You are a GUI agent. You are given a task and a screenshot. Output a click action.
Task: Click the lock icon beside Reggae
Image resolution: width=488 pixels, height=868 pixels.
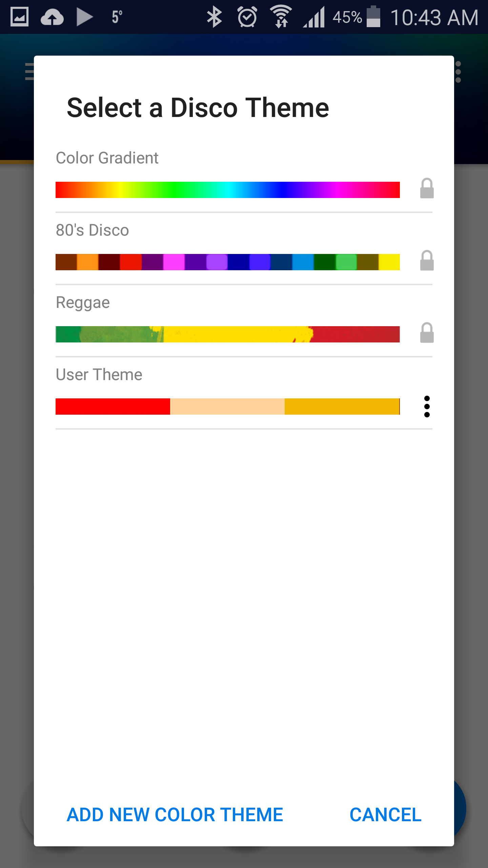[427, 333]
